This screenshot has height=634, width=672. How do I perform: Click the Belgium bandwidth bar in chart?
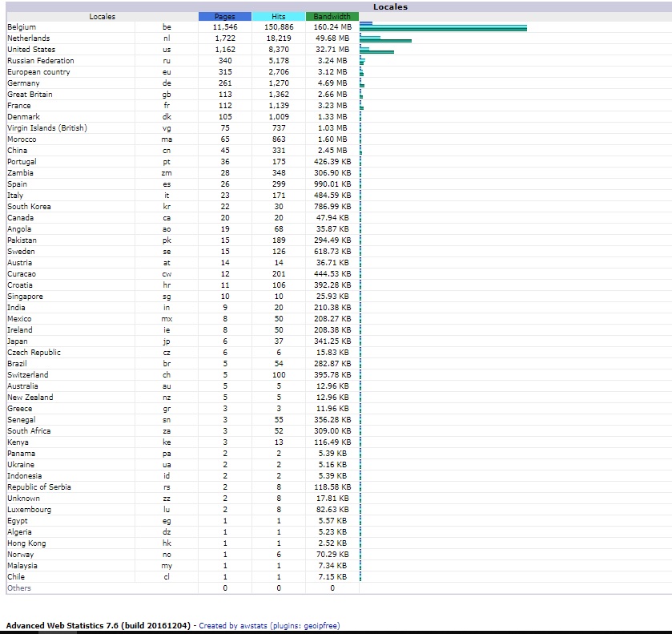pyautogui.click(x=443, y=28)
